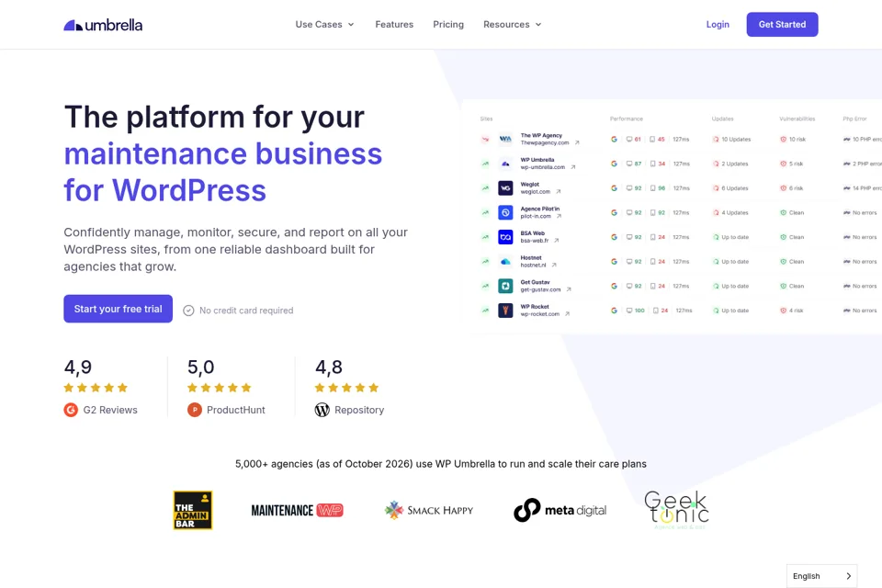882x588 pixels.
Task: Open external link arrow for wp-rocket.com
Action: coord(567,314)
